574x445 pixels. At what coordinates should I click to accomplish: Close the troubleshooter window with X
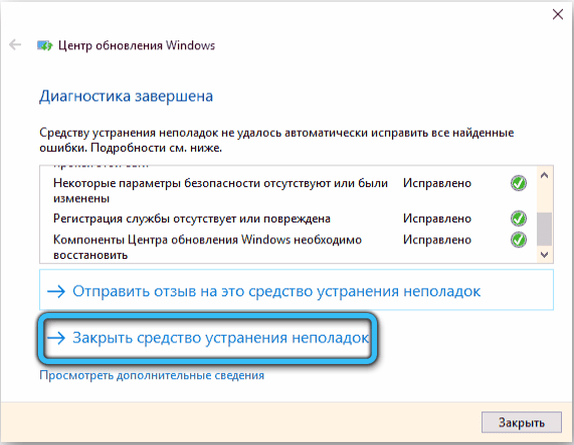tap(558, 14)
